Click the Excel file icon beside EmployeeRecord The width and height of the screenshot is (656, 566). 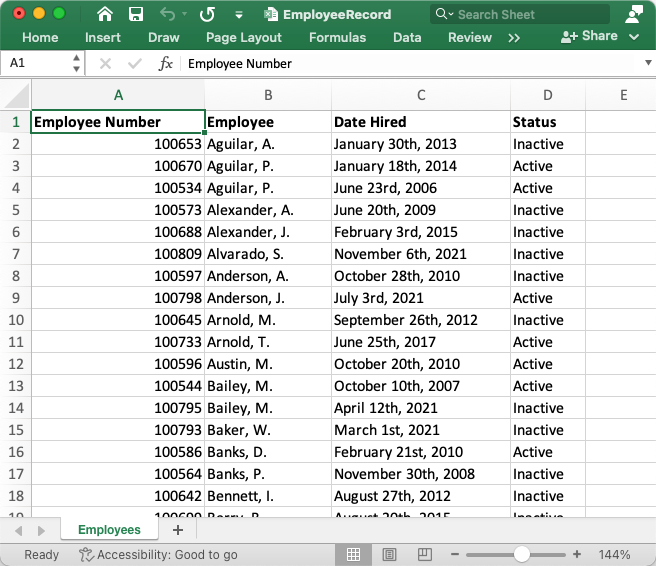click(x=271, y=14)
